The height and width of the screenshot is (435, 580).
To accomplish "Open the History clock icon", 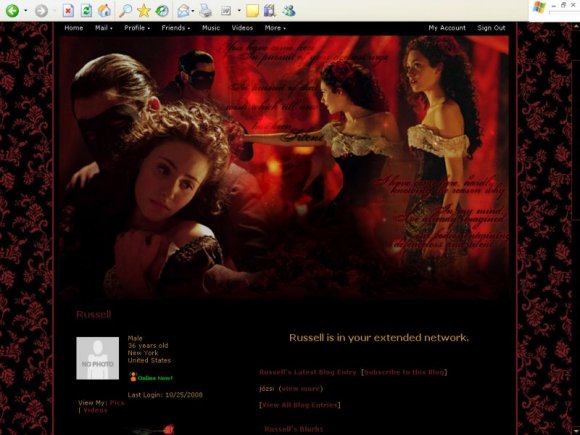I will pyautogui.click(x=162, y=10).
